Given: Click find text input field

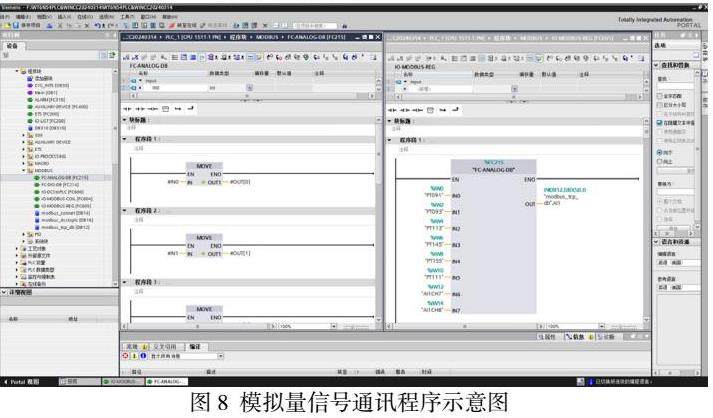Looking at the screenshot, I should tap(676, 86).
